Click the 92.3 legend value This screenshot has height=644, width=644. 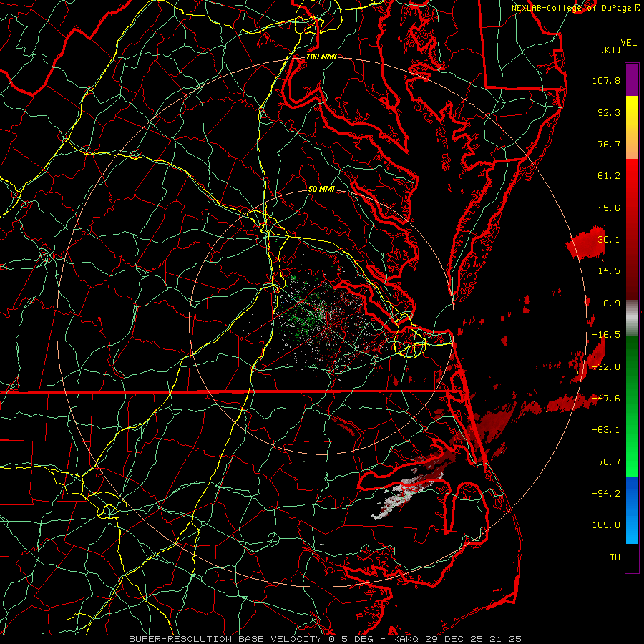609,112
